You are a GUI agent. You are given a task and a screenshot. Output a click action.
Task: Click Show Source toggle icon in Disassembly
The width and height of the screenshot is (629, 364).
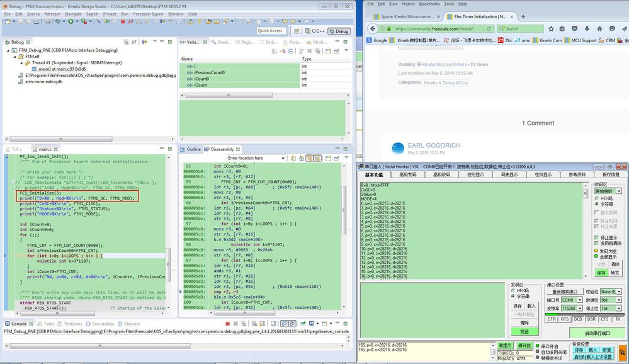318,158
